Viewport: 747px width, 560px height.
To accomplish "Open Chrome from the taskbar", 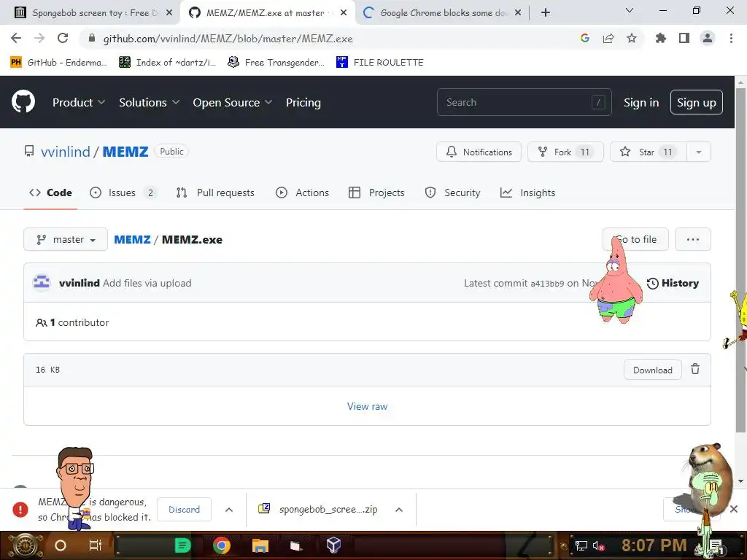I will point(222,545).
